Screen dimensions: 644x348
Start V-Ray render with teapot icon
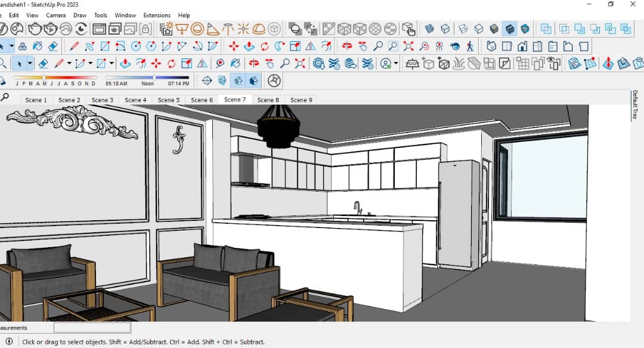tap(35, 29)
